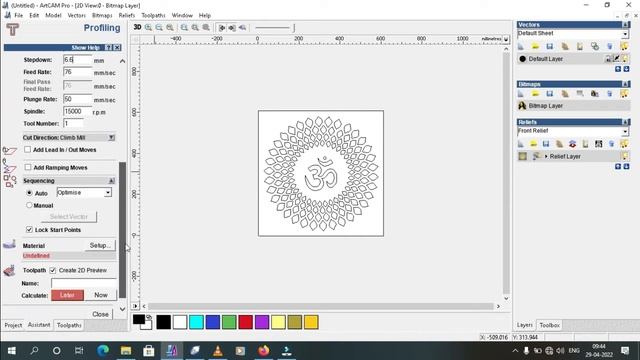Viewport: 640px width, 360px height.
Task: Click the Stepdown input field
Action: pos(78,60)
